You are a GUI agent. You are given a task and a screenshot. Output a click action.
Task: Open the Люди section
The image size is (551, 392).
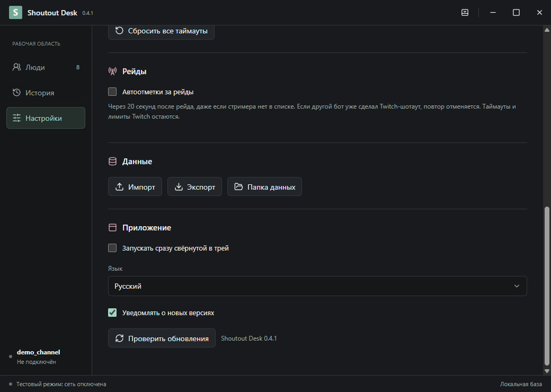point(46,67)
